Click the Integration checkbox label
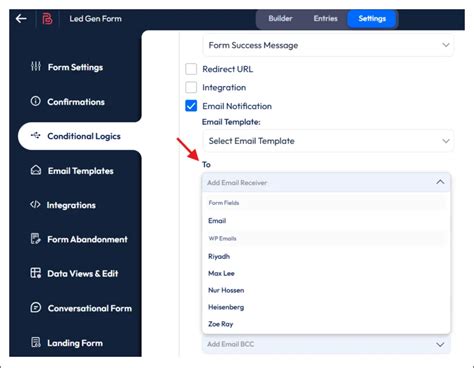Screen dimensions: 474x368 pos(224,88)
